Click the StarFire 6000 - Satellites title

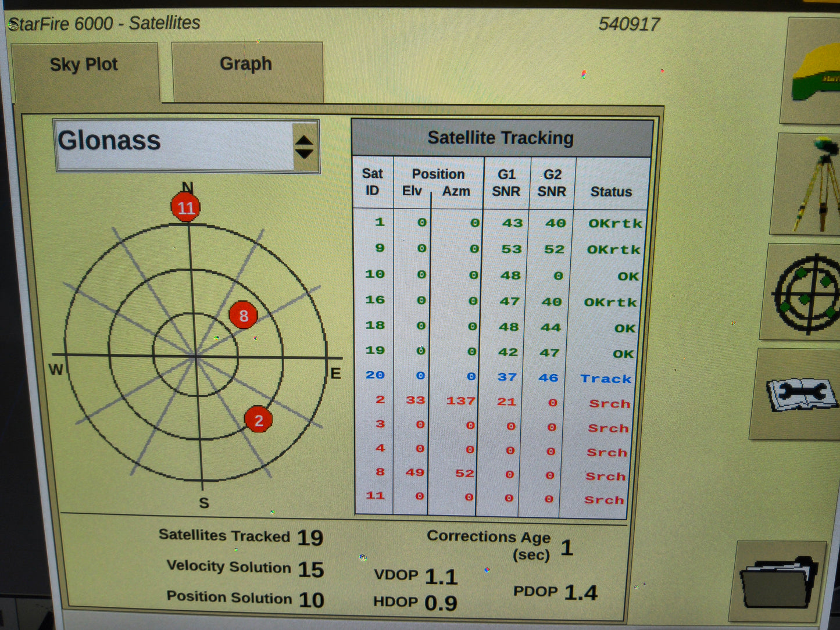[105, 24]
